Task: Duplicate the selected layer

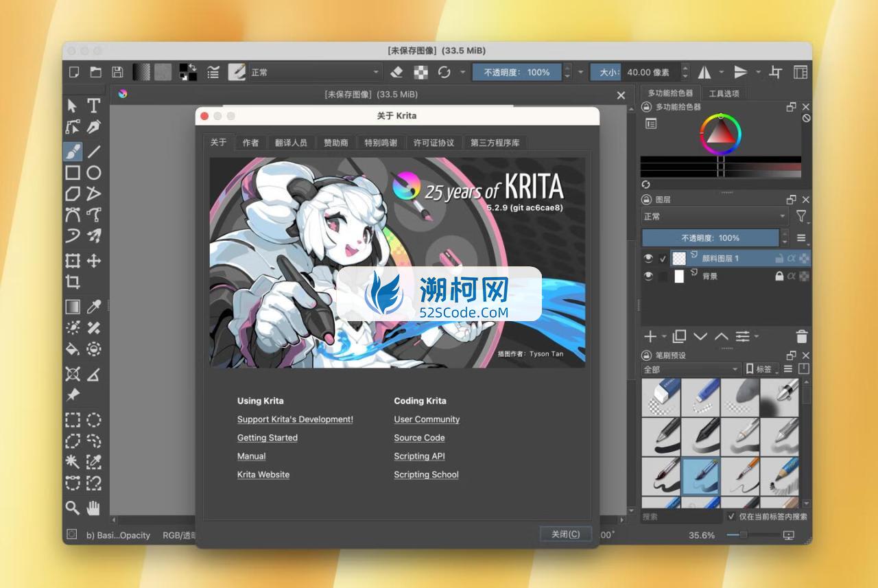Action: pos(679,336)
